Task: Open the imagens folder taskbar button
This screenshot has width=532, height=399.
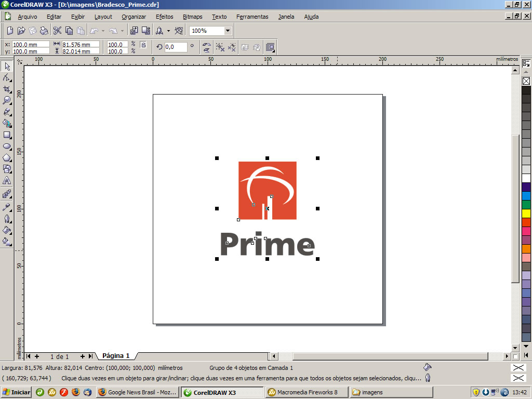Action: [x=392, y=392]
